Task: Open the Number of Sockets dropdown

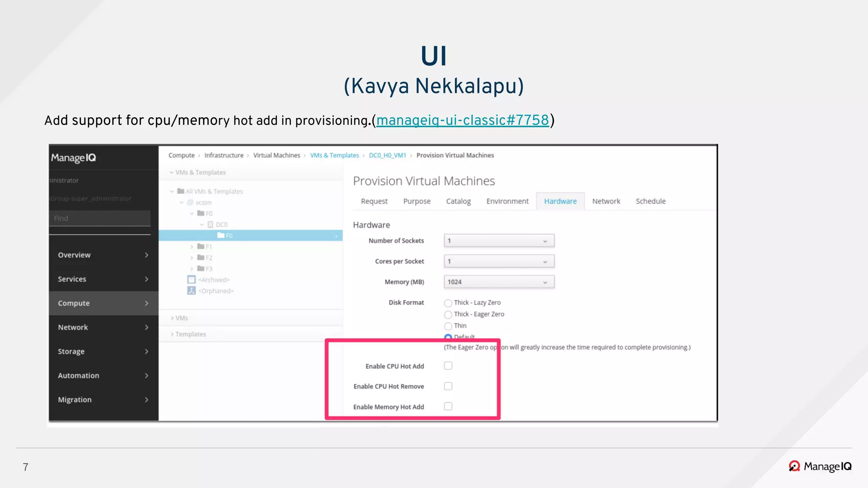Action: click(499, 241)
